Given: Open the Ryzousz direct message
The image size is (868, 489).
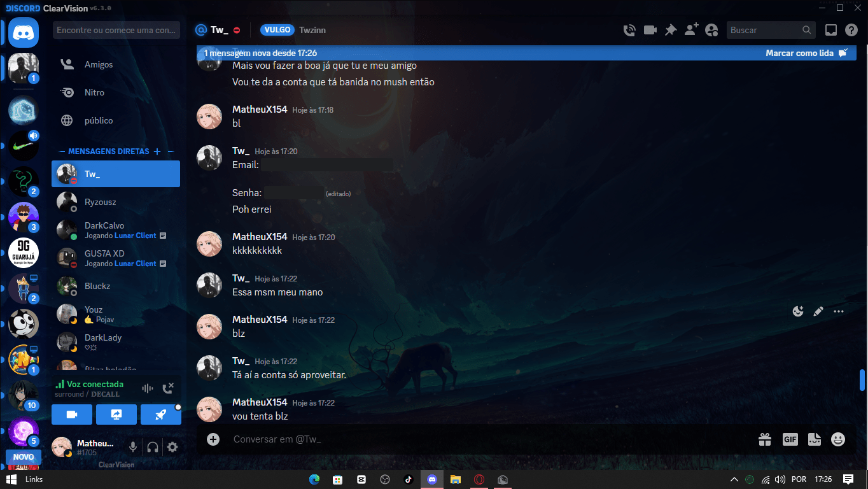Looking at the screenshot, I should pyautogui.click(x=116, y=202).
